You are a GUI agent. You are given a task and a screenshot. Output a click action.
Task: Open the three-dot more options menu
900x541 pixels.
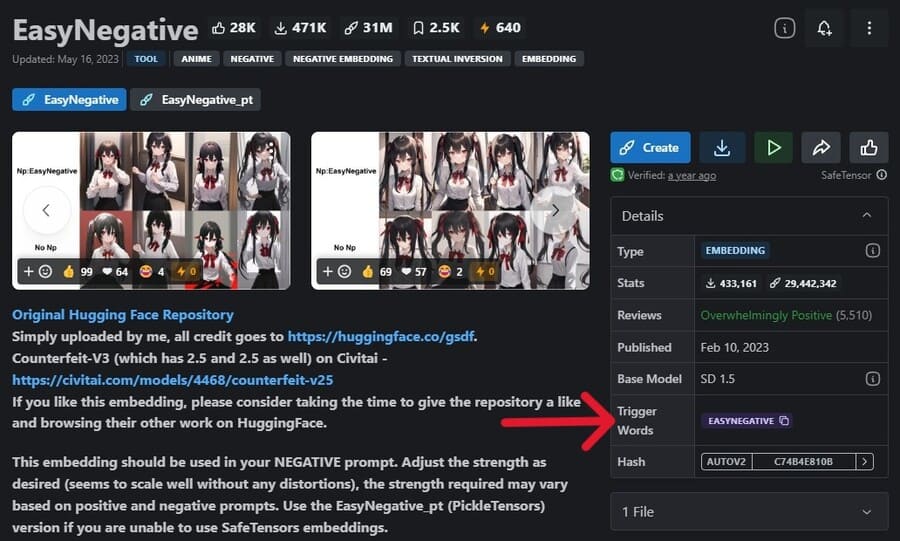pos(869,29)
